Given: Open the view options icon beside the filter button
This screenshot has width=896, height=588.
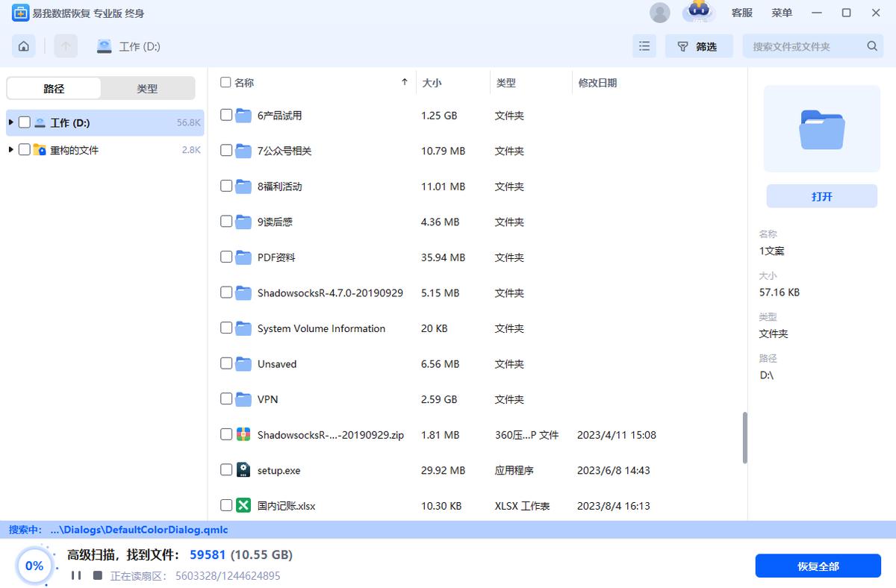Looking at the screenshot, I should pos(644,46).
